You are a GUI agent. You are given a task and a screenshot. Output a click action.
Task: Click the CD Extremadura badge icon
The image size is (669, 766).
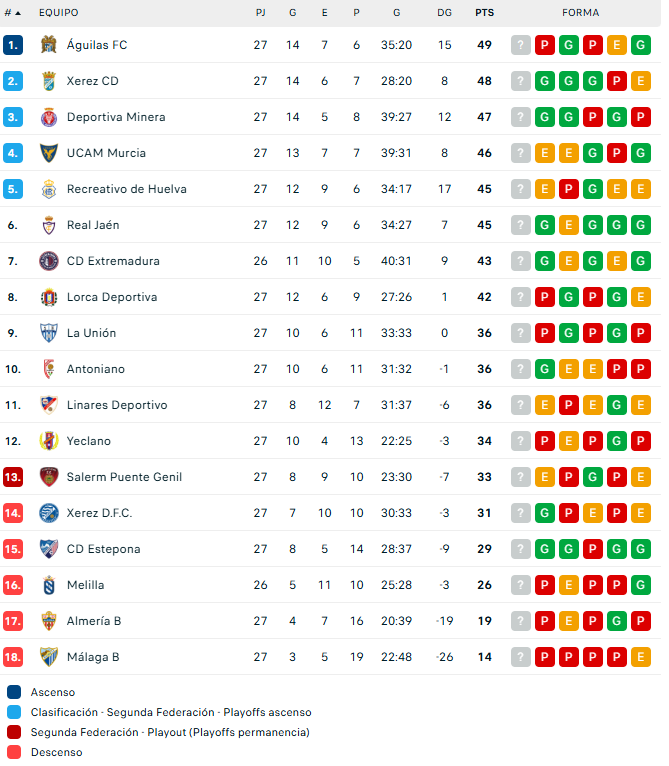click(48, 261)
